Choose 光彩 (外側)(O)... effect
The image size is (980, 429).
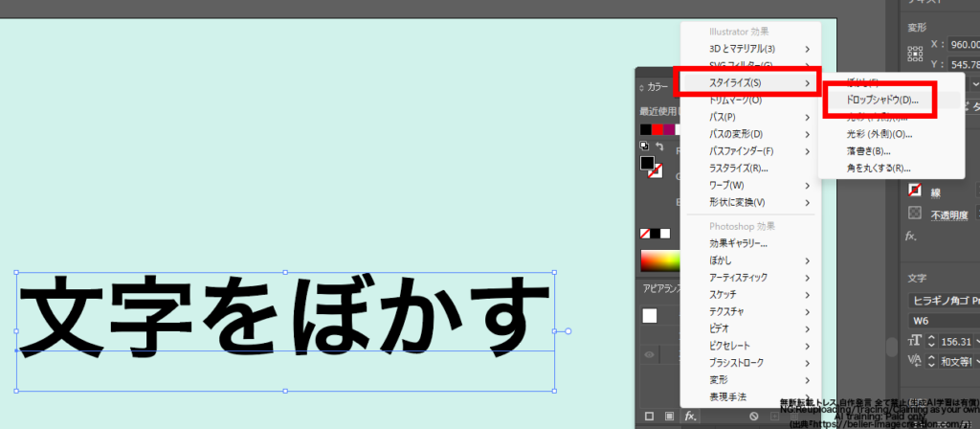[889, 134]
